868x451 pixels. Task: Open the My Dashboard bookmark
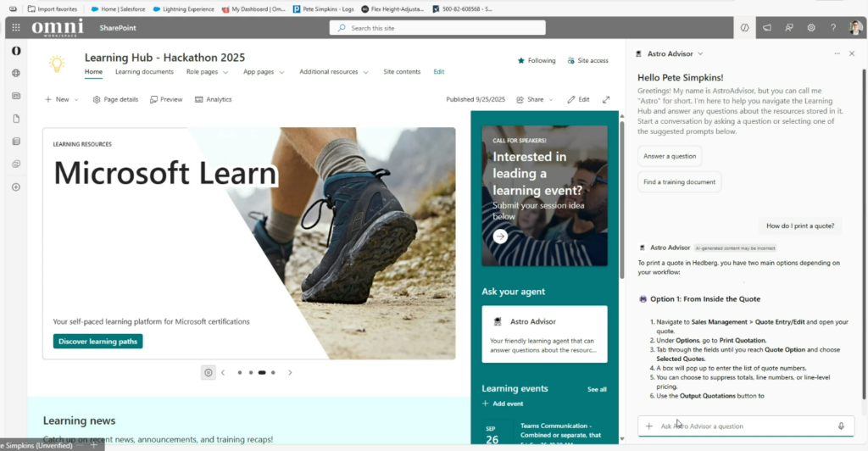pos(253,8)
